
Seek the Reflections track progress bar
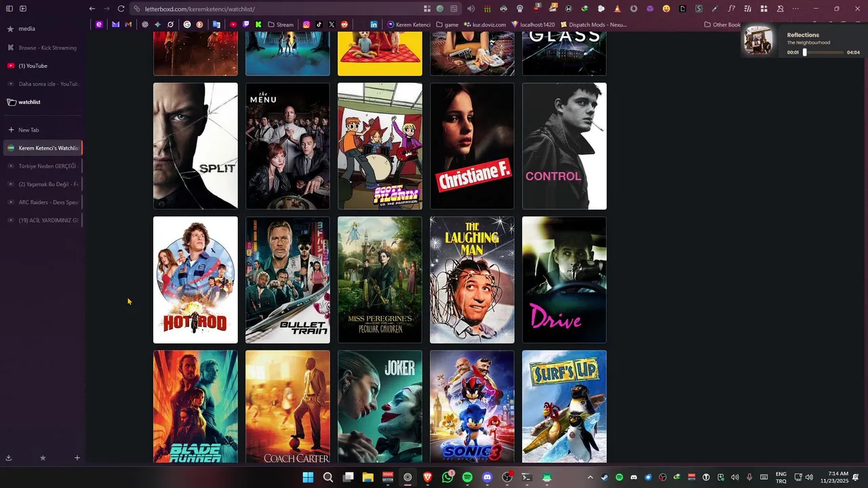click(823, 52)
